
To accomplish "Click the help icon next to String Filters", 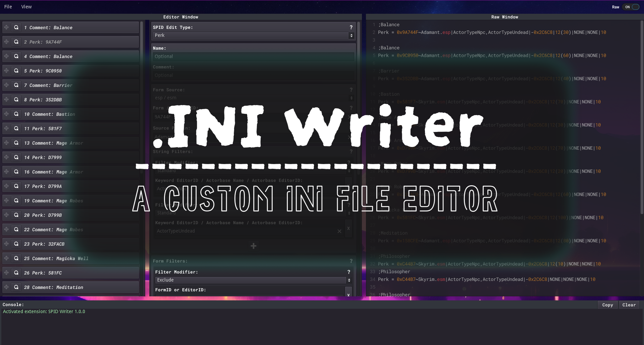I will [351, 152].
